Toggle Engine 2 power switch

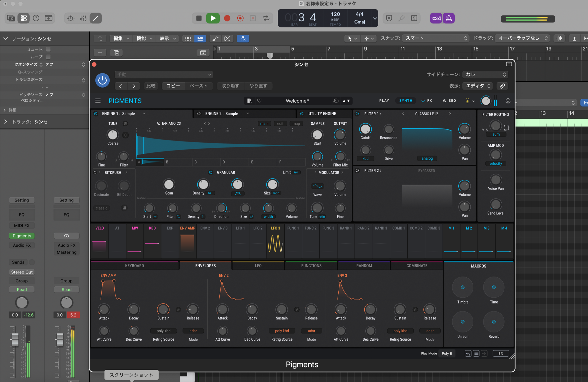point(199,114)
